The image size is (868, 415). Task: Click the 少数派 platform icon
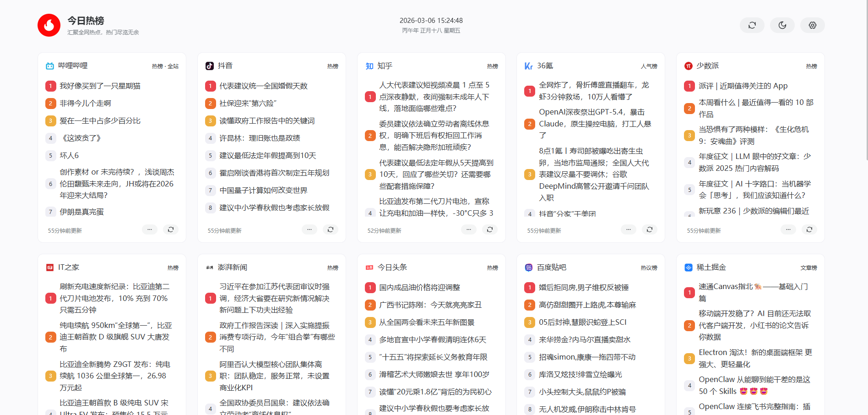click(x=689, y=66)
